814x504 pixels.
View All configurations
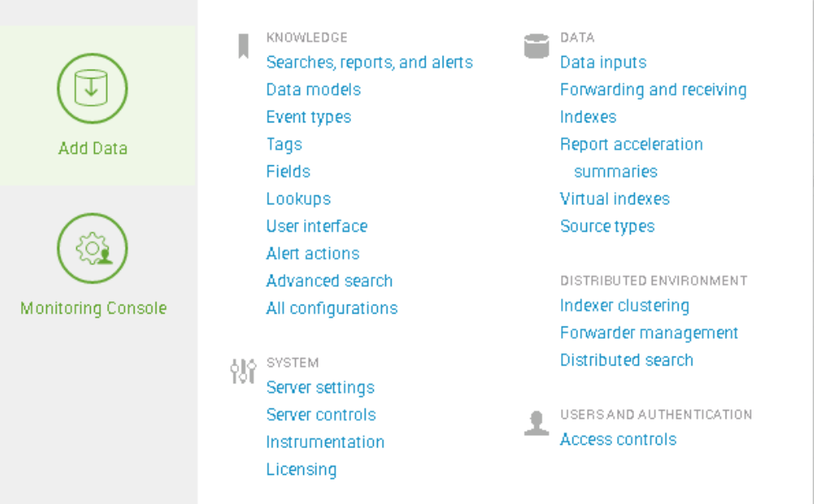(332, 308)
